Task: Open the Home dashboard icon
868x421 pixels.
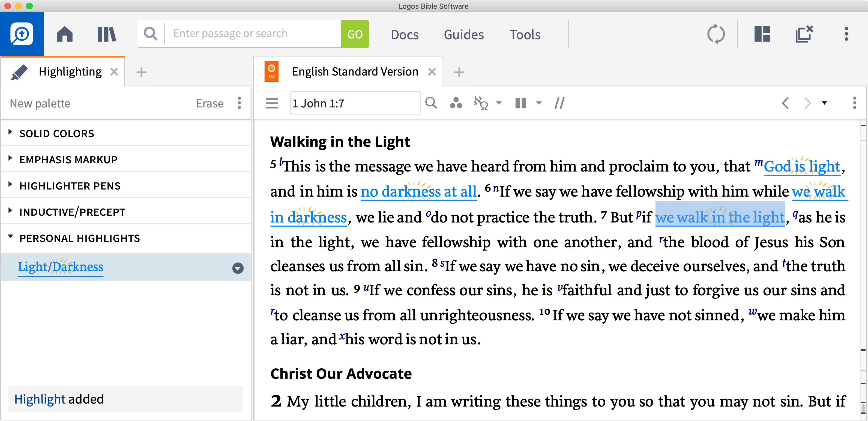Action: (x=64, y=34)
